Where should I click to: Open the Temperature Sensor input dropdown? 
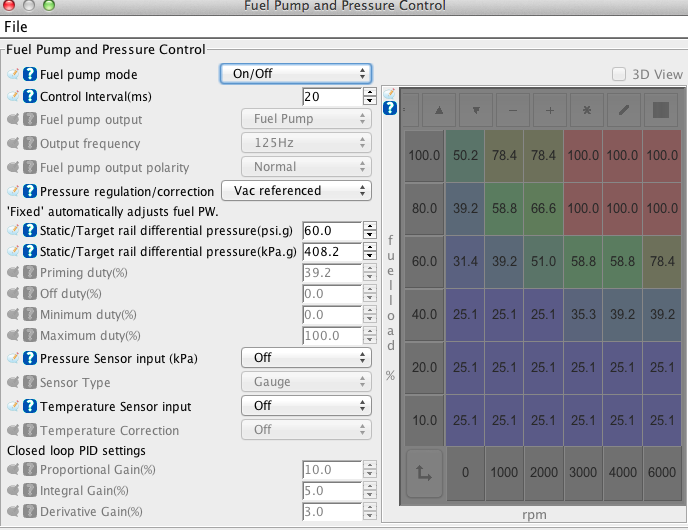coord(305,406)
